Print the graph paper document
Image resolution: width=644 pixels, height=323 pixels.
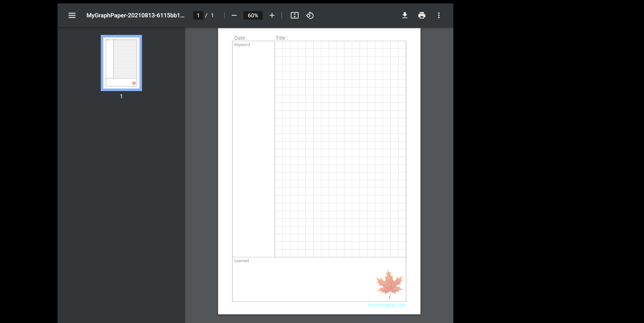422,15
